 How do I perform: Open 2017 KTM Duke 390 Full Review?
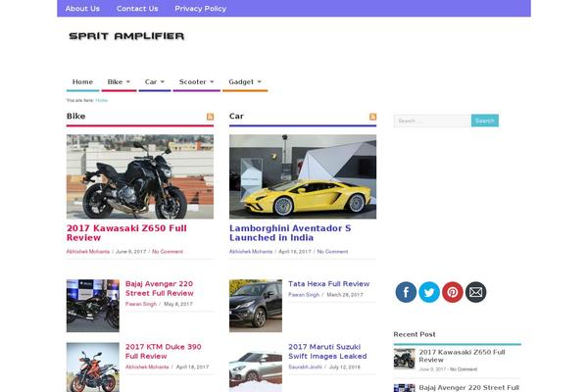point(163,352)
